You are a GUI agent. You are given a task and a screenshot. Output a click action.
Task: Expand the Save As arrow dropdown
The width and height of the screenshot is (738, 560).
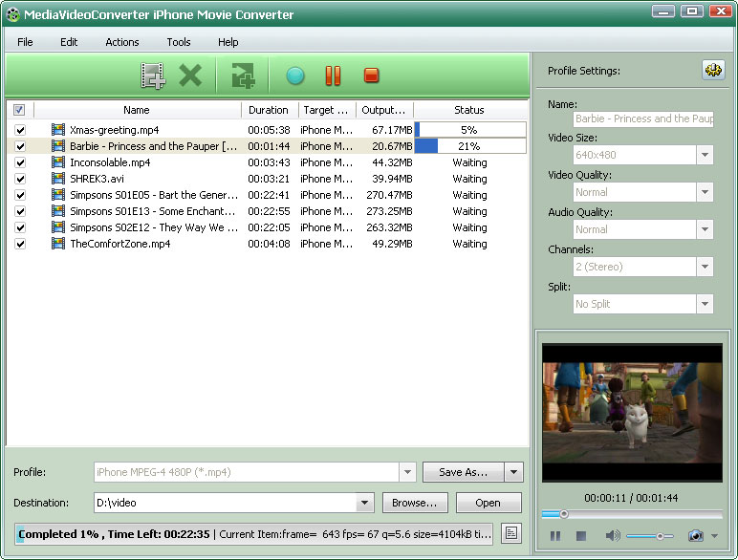tap(514, 472)
